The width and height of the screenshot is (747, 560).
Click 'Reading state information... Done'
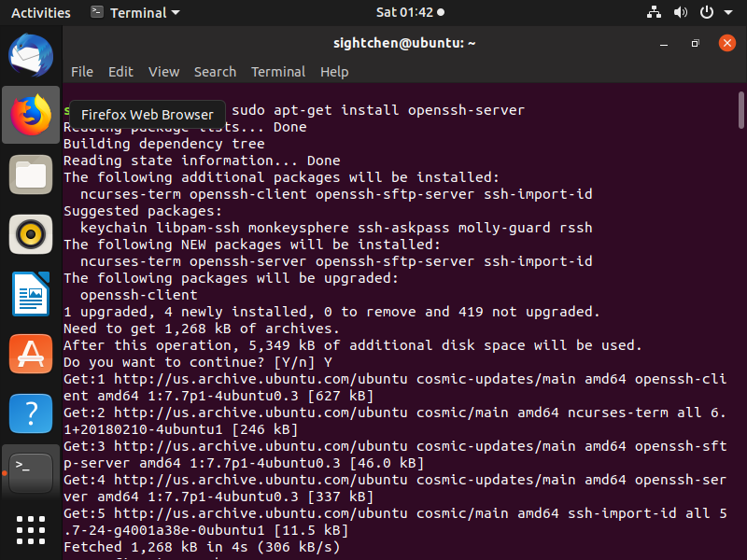tap(202, 161)
